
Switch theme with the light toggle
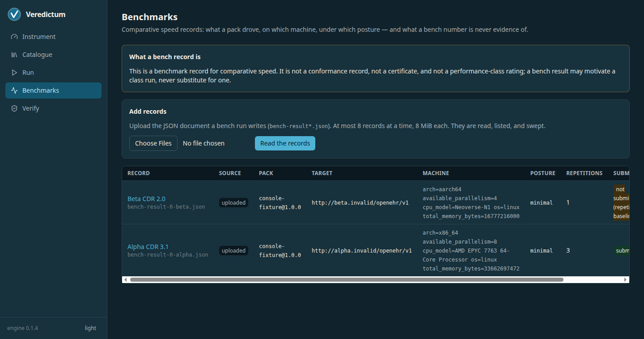coord(90,328)
